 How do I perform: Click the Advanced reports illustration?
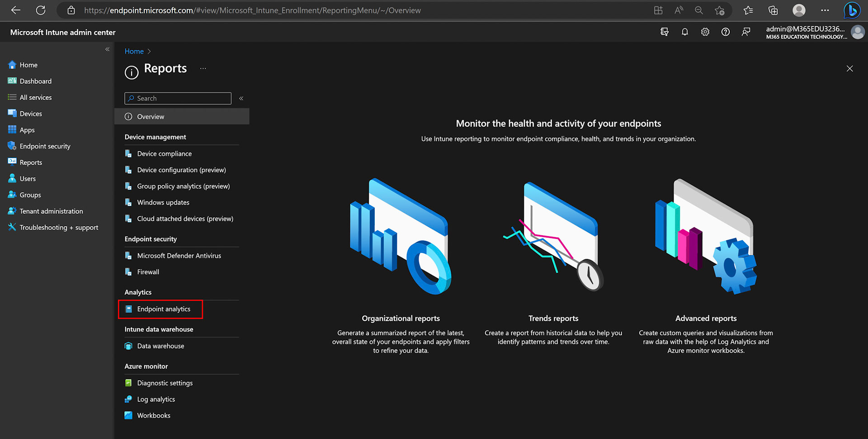pyautogui.click(x=706, y=236)
